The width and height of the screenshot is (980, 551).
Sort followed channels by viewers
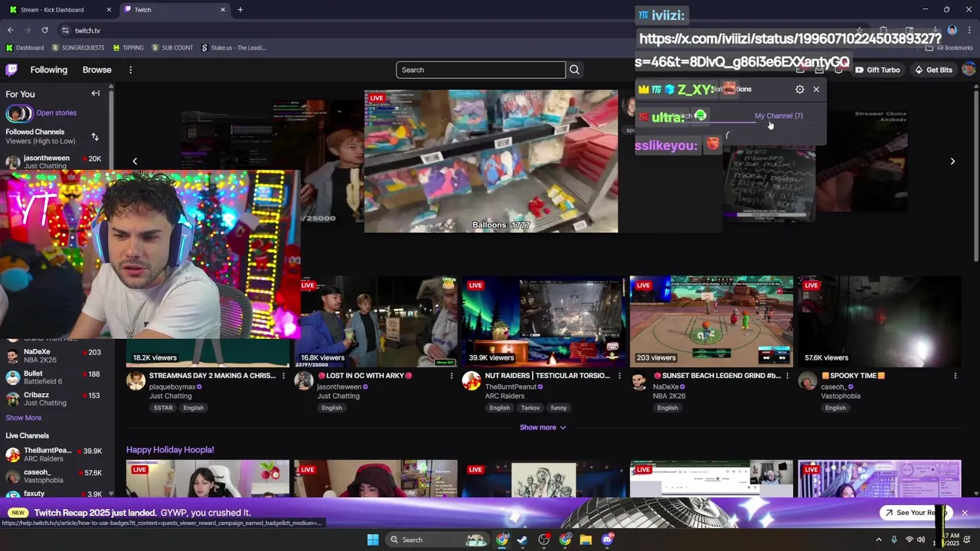pos(95,137)
